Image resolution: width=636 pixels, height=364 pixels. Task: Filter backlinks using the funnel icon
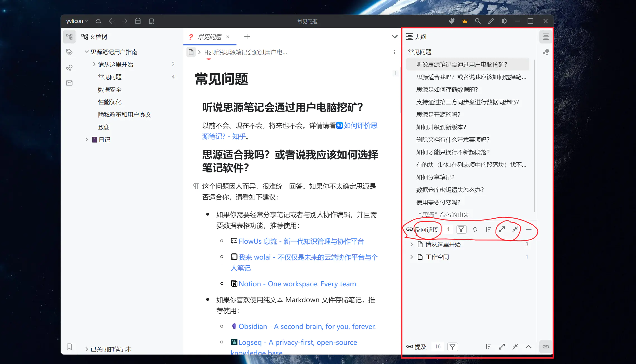point(461,229)
